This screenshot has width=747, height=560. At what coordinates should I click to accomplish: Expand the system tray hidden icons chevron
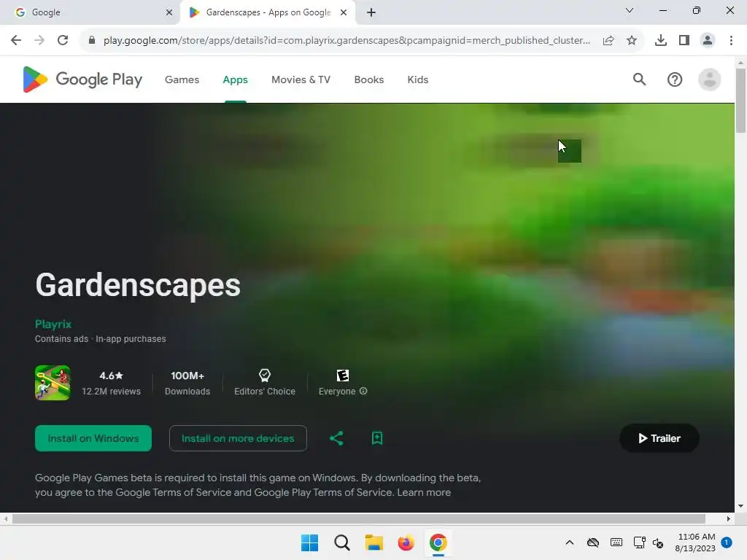point(569,542)
